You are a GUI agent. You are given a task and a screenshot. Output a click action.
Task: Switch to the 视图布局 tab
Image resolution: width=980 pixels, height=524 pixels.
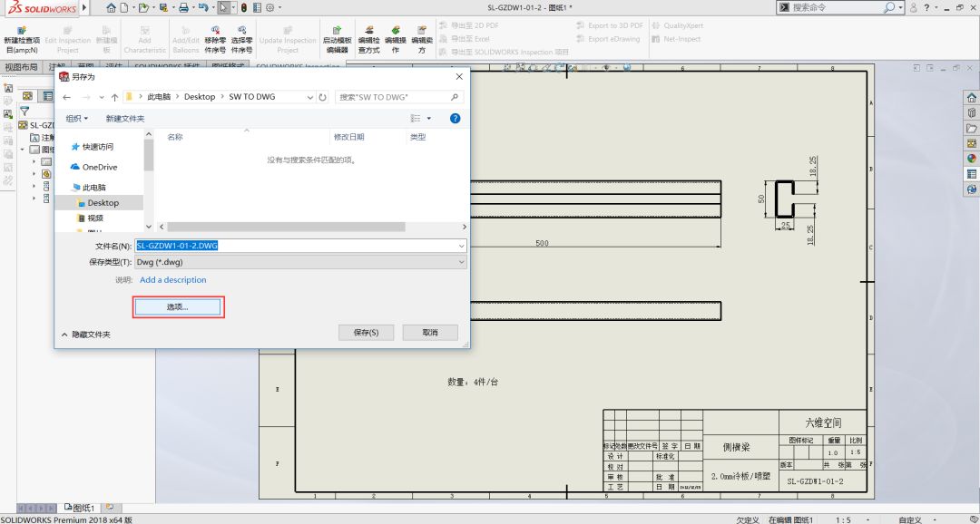coord(21,67)
